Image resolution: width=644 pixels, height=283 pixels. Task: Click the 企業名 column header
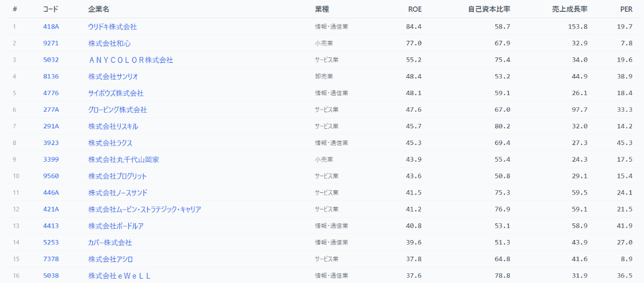coord(99,10)
